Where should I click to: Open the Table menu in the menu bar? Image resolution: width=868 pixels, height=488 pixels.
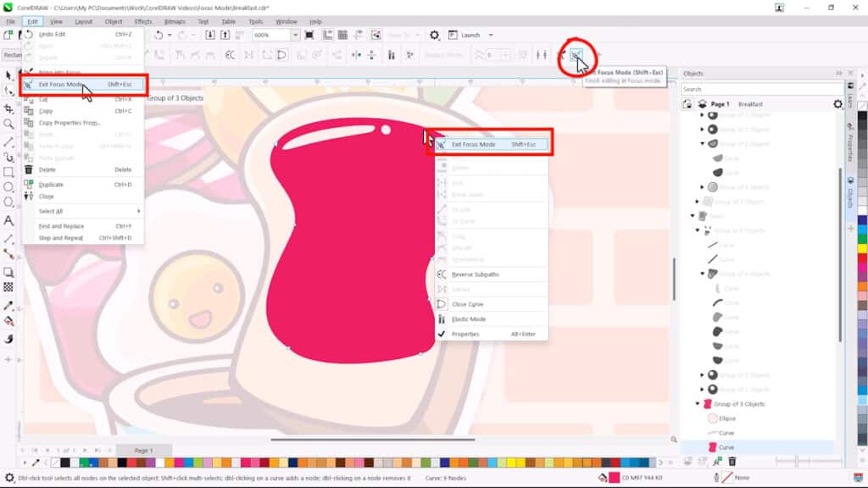pos(226,21)
